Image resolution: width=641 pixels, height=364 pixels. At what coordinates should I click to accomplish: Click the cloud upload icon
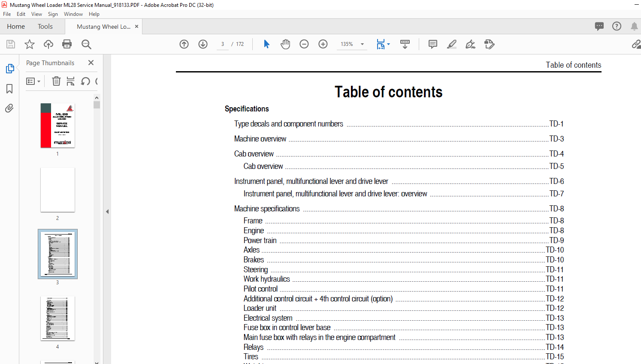(48, 44)
